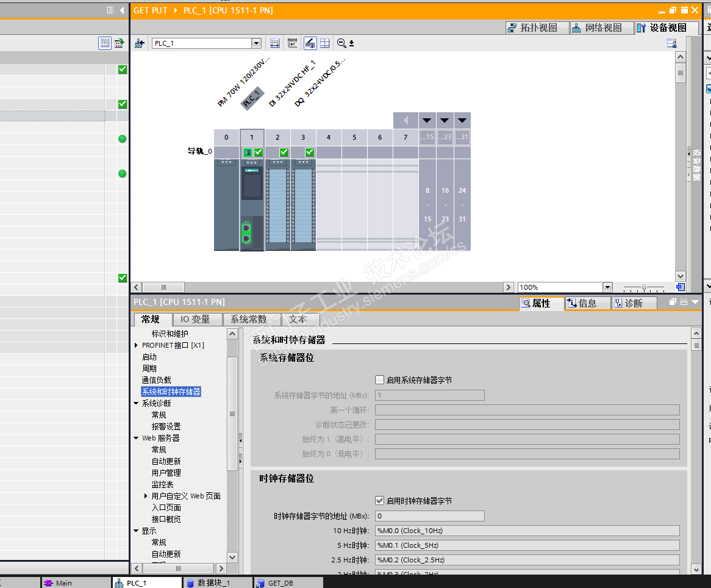
Task: Open the PLC_1 device selection dropdown
Action: point(256,43)
